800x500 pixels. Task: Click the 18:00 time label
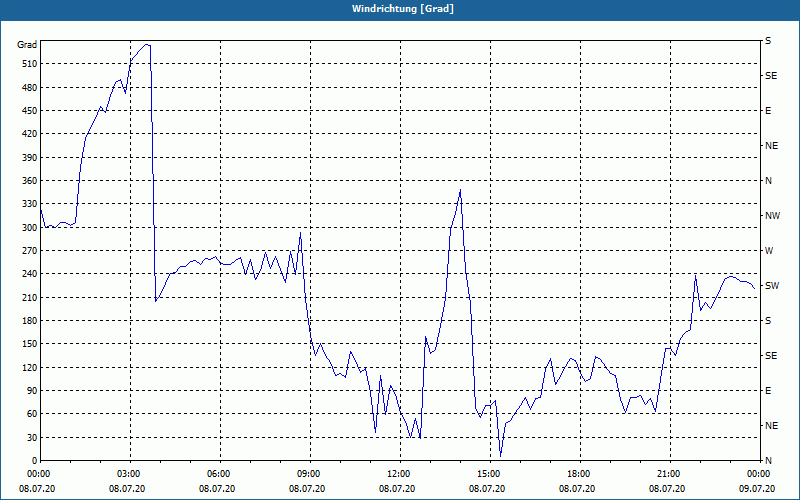[578, 474]
